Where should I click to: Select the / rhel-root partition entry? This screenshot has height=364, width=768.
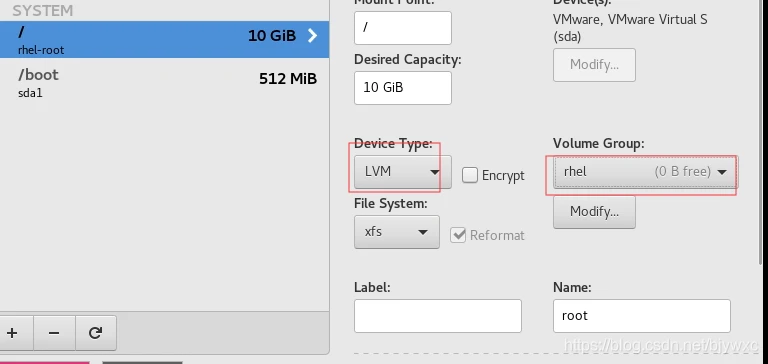[164, 39]
